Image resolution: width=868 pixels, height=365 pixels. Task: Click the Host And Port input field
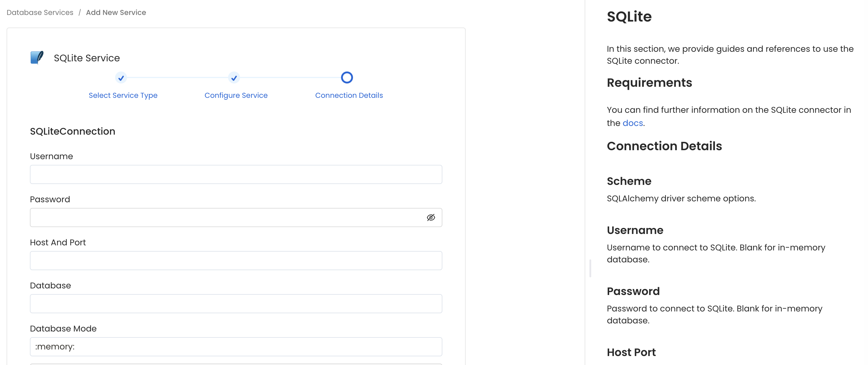click(x=236, y=260)
